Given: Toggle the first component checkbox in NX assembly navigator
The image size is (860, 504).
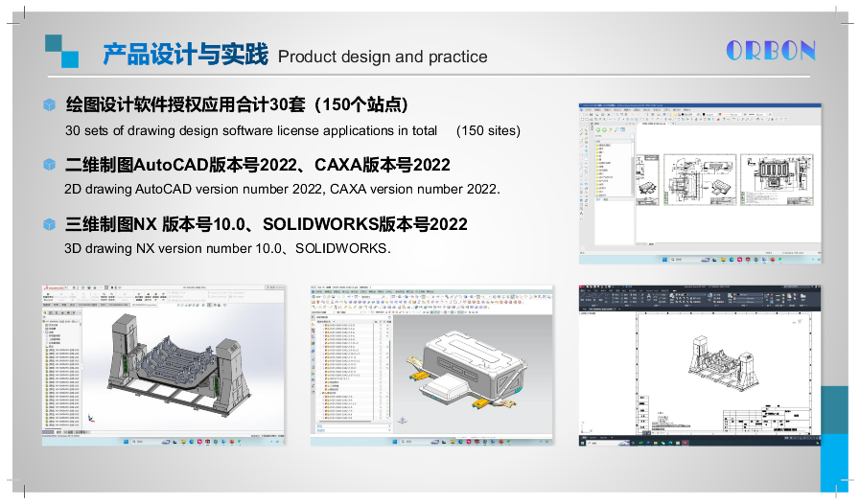Looking at the screenshot, I should (383, 325).
